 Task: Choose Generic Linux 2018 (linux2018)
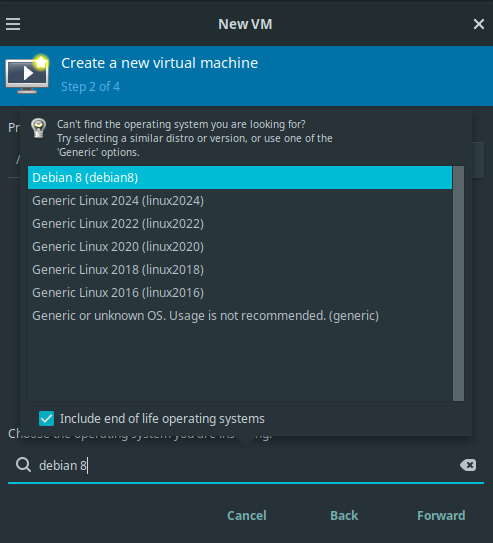(240, 270)
